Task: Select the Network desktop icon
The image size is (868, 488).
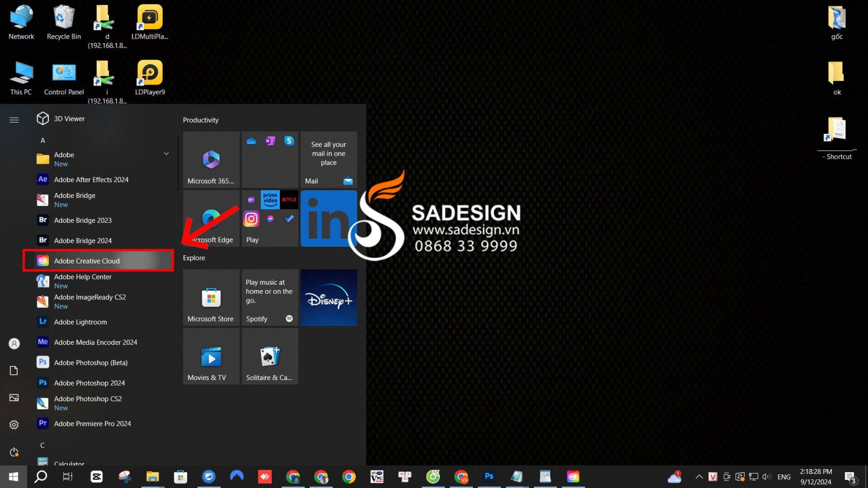Action: point(22,23)
